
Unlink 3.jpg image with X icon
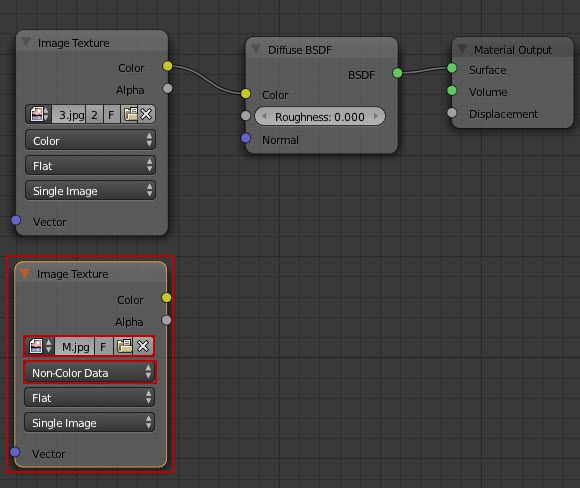(146, 114)
